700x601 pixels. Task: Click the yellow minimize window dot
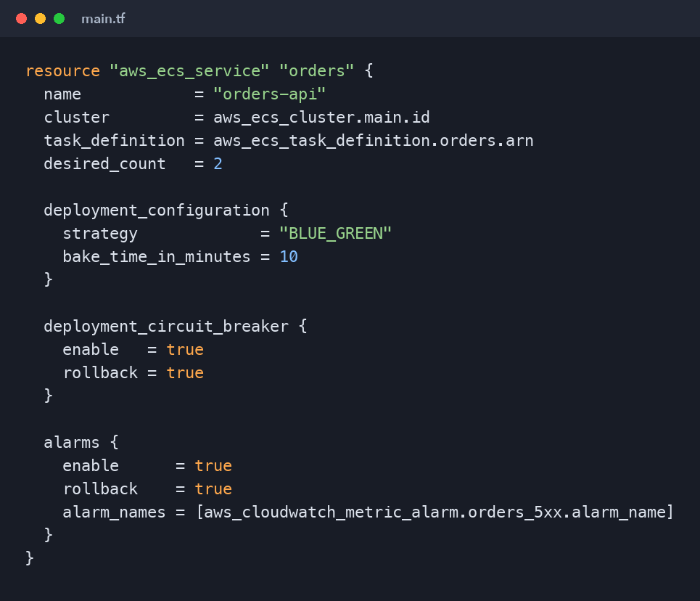point(40,19)
